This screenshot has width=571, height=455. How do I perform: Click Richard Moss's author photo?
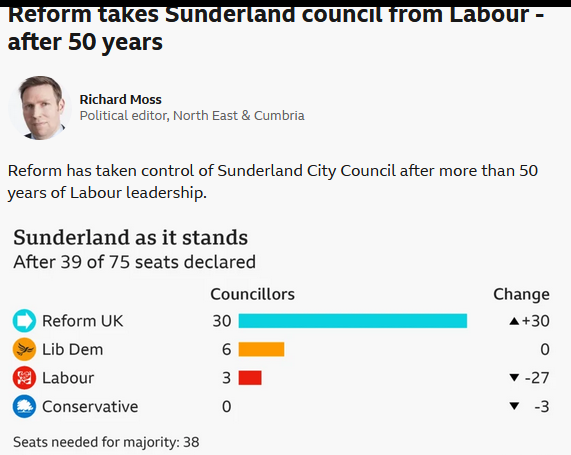coord(40,108)
